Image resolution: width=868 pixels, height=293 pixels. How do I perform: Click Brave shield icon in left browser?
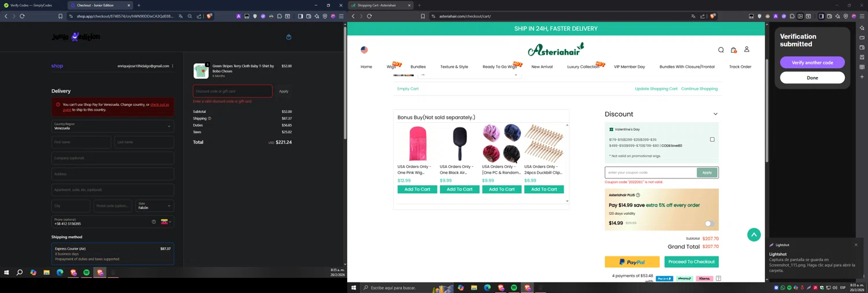click(x=209, y=16)
